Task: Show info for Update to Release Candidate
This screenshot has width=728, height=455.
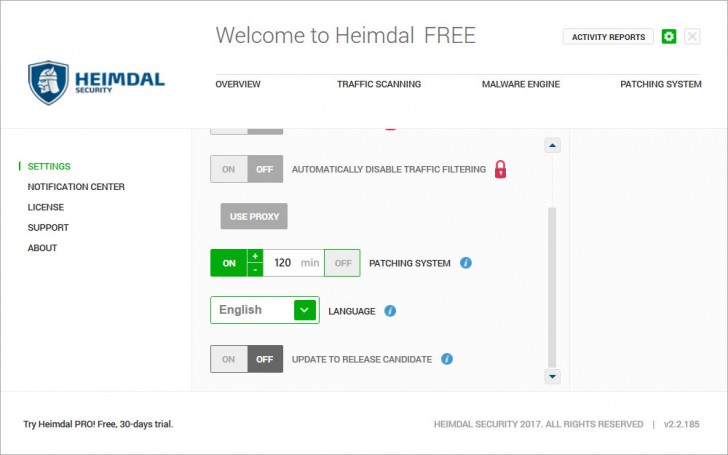Action: click(x=447, y=359)
